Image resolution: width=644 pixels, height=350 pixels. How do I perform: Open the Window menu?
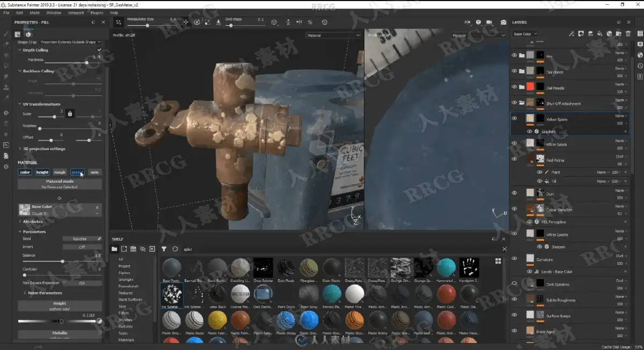[x=54, y=12]
